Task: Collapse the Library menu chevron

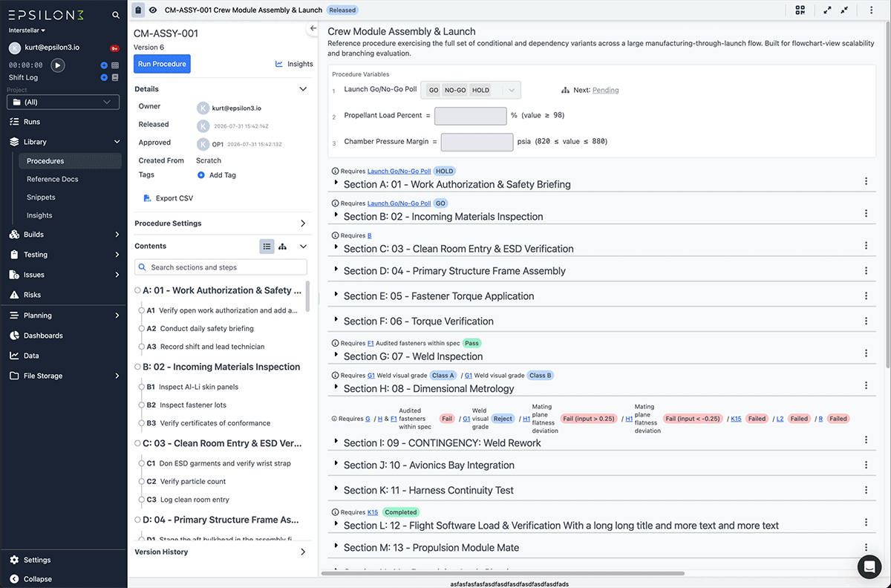Action: pyautogui.click(x=117, y=142)
